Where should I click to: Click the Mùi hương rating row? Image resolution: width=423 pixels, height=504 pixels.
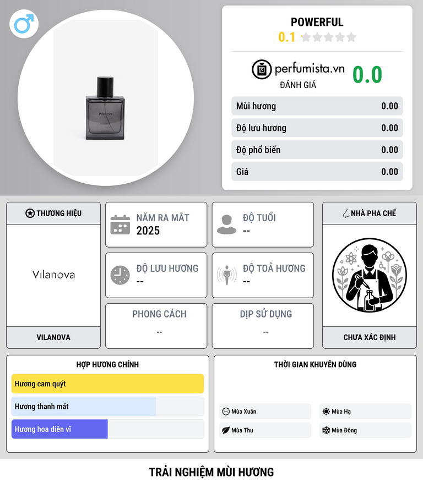coord(317,106)
